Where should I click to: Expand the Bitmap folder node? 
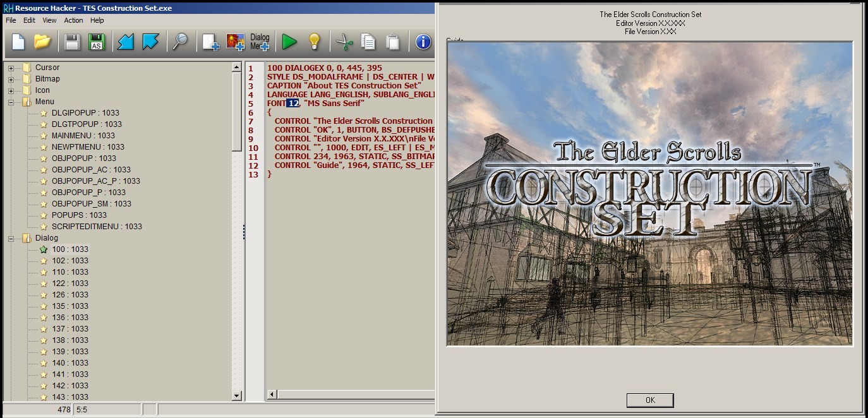pyautogui.click(x=11, y=79)
